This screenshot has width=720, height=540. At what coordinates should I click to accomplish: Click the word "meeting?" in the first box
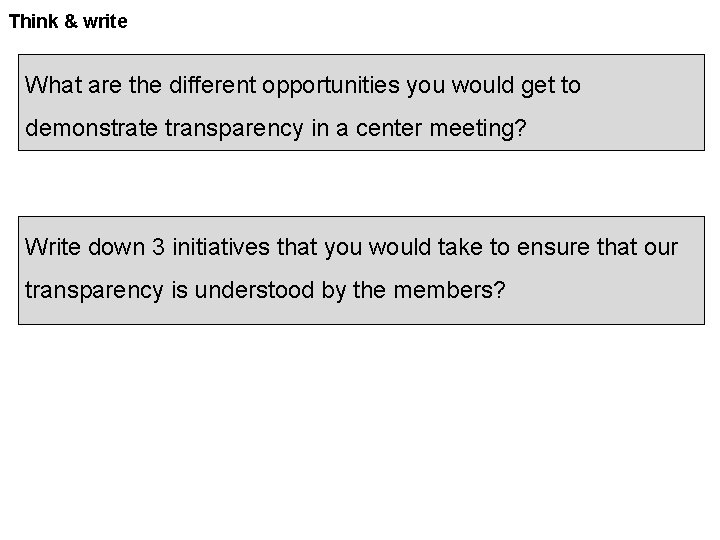(x=478, y=129)
